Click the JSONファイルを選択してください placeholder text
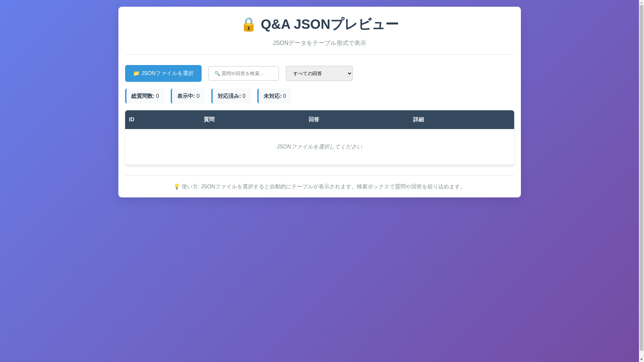Screen dimensions: 644x362 (319, 147)
